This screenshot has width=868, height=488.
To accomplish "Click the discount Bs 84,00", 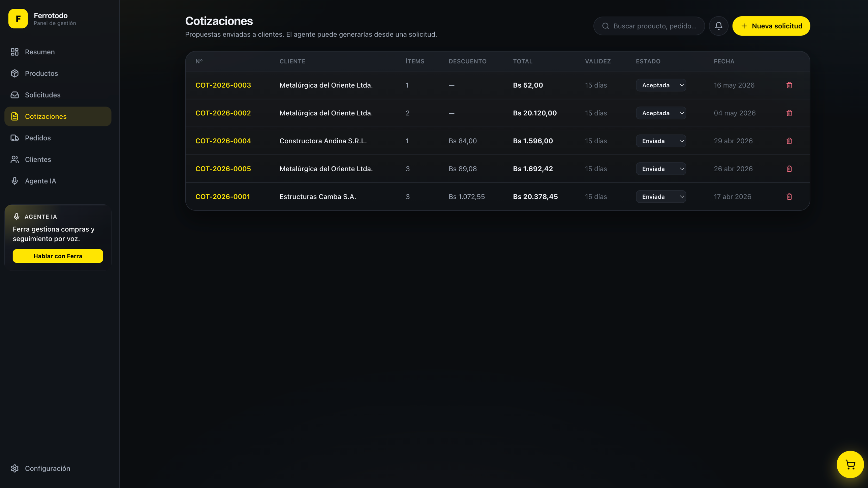I will [463, 141].
